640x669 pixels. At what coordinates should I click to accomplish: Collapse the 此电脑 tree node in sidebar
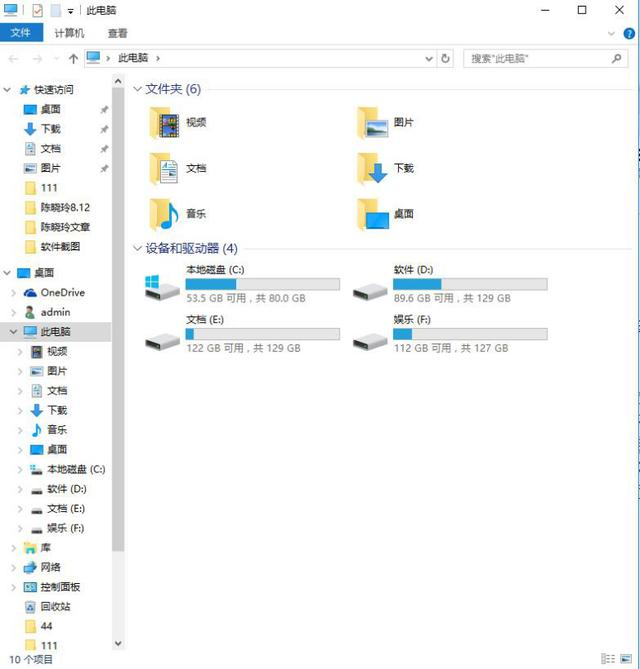(x=13, y=332)
